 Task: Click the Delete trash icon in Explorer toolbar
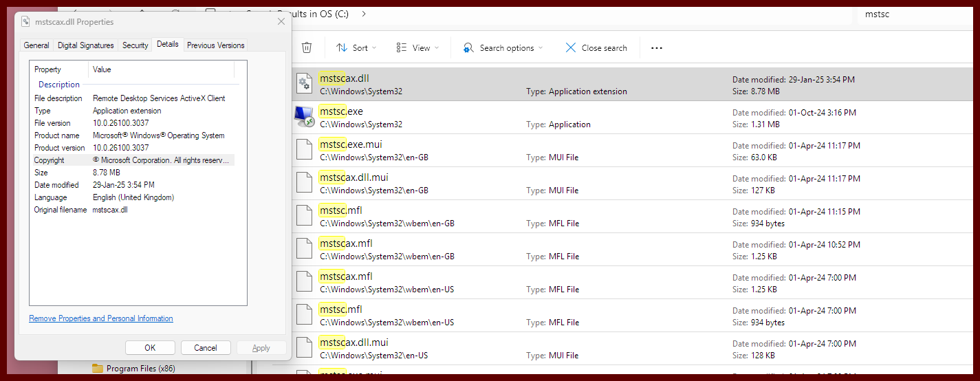tap(307, 47)
